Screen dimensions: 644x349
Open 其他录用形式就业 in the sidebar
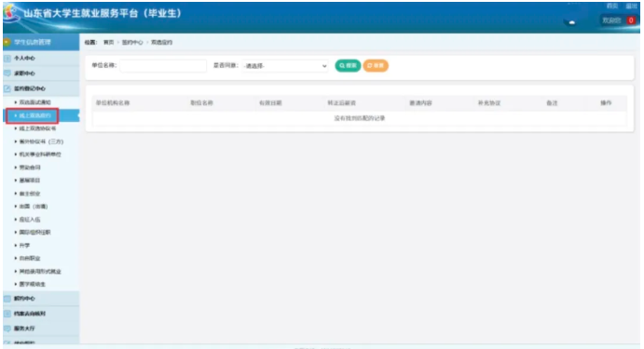[40, 272]
